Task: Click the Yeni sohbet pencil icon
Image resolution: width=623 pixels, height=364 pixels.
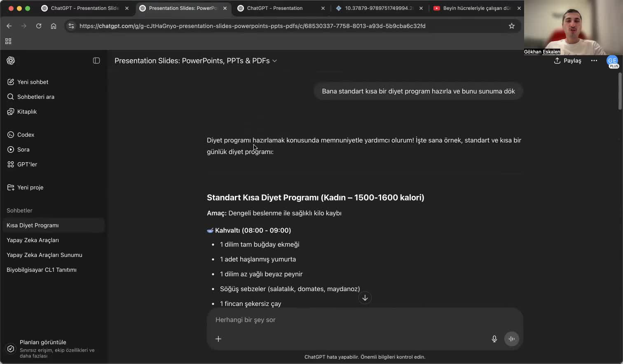Action: [11, 82]
